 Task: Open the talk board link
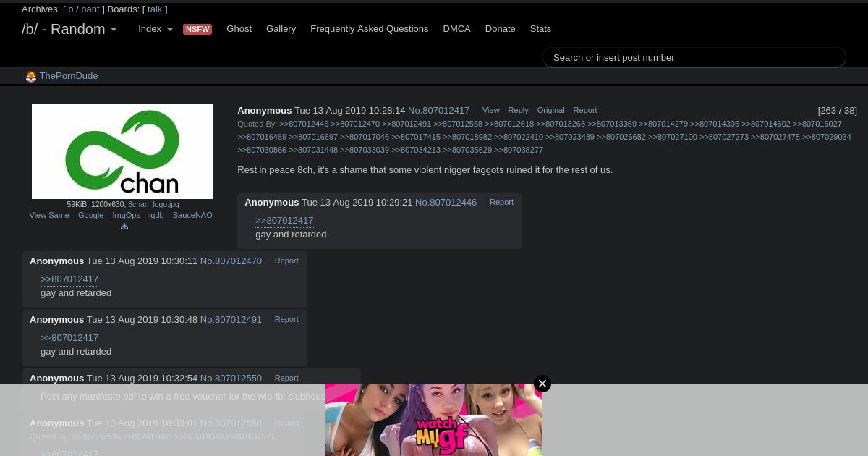(x=155, y=9)
